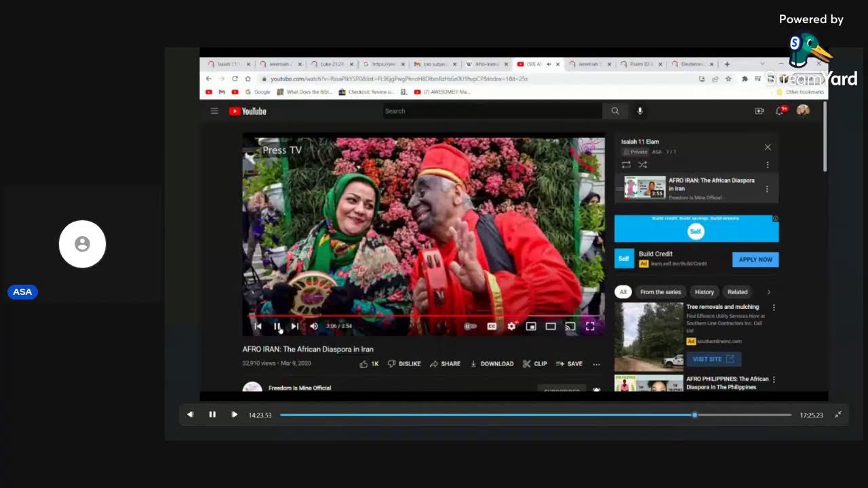Open more actions ellipsis beside SAVE
868x488 pixels.
(x=597, y=364)
